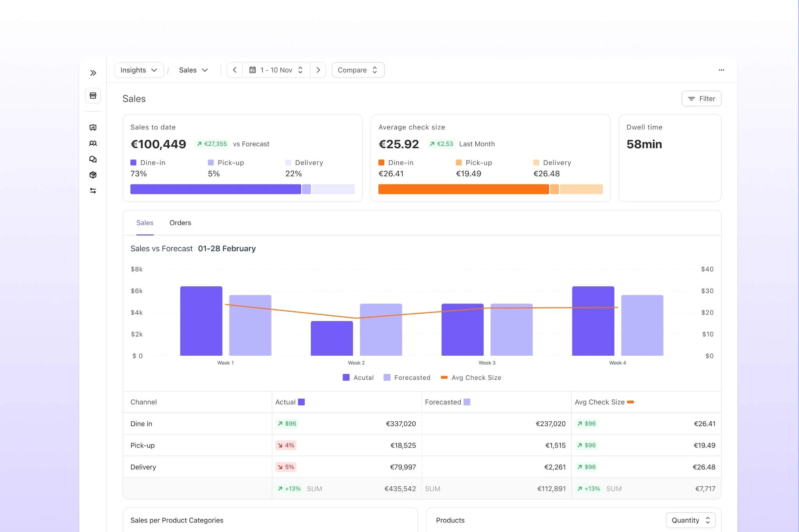Click the Filter button
This screenshot has height=532, width=799.
pyautogui.click(x=701, y=99)
